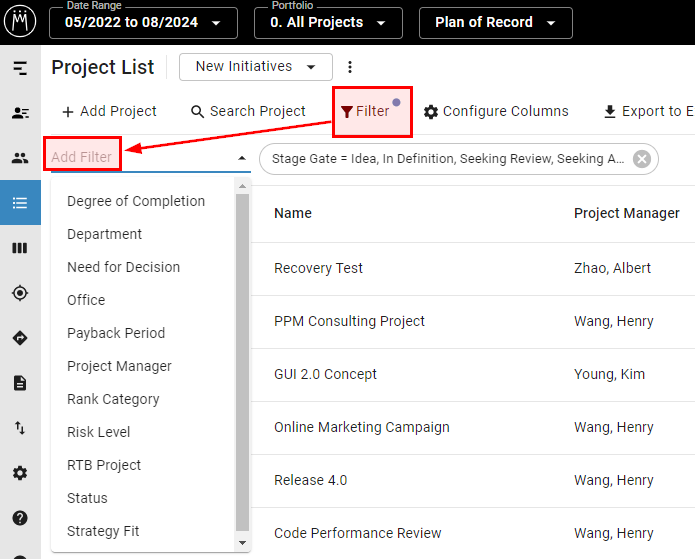695x559 pixels.
Task: Click the filter list scrollbar up arrow
Action: (x=242, y=186)
